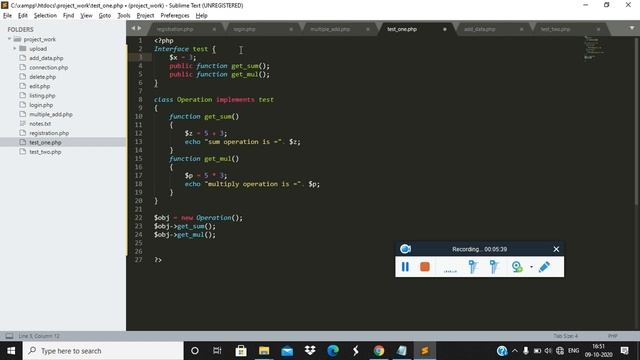640x360 pixels.
Task: Click the minimap code preview
Action: pos(594,47)
